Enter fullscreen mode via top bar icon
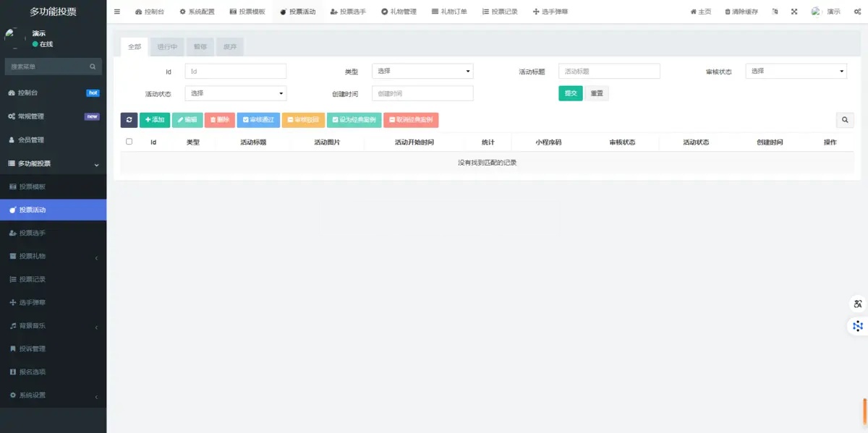The image size is (868, 433). (794, 12)
